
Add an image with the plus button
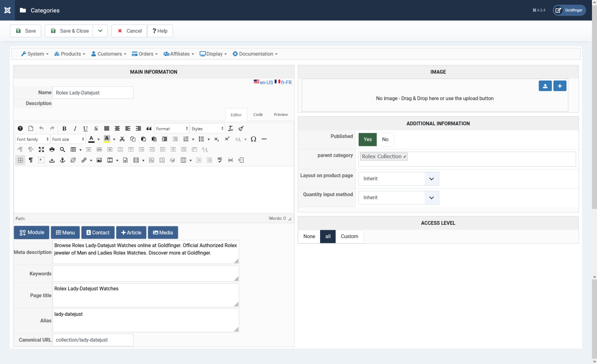coord(560,86)
